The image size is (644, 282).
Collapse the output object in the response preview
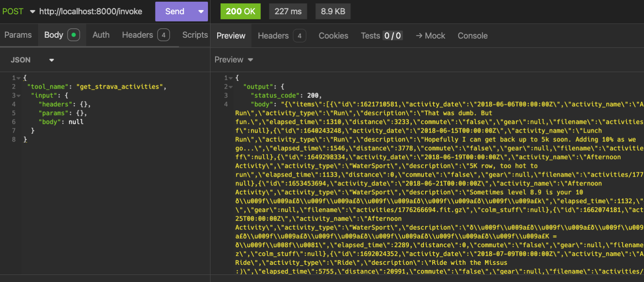click(x=230, y=86)
